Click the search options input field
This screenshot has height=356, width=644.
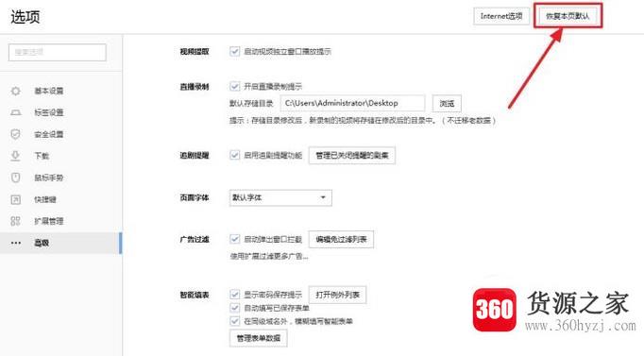(57, 52)
